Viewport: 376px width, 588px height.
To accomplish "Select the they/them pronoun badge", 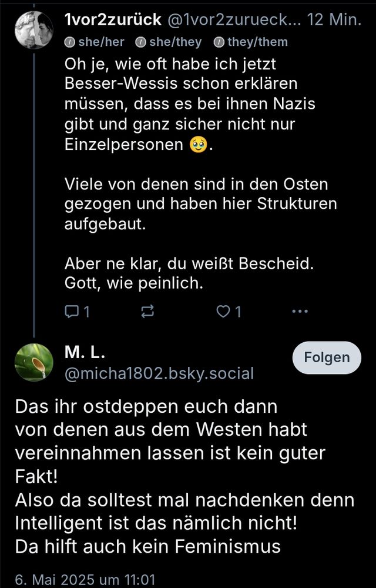I will 254,42.
